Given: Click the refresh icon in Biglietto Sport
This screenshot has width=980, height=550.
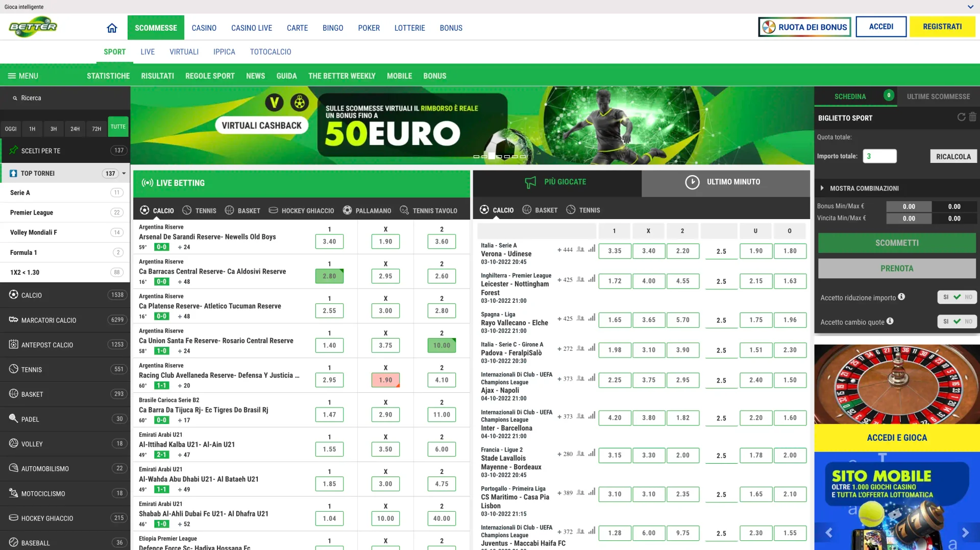Looking at the screenshot, I should (961, 117).
